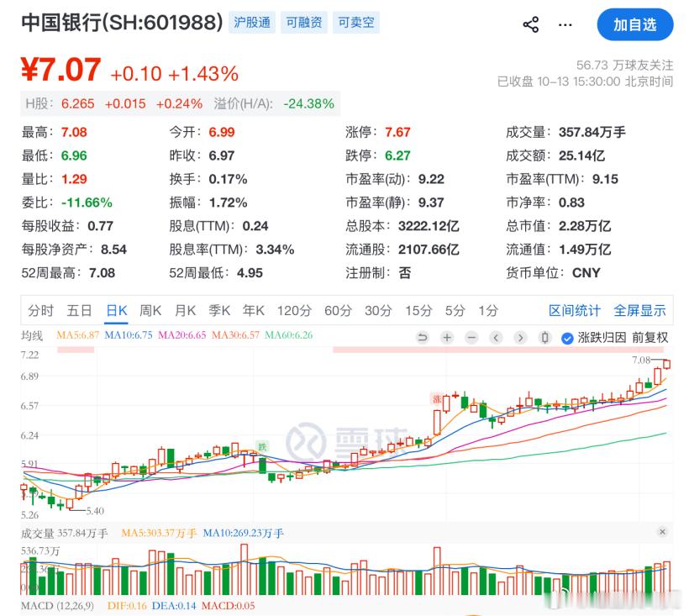Switch to the 1分 chart tab
Viewport: 689px width, 616px height.
(x=488, y=311)
